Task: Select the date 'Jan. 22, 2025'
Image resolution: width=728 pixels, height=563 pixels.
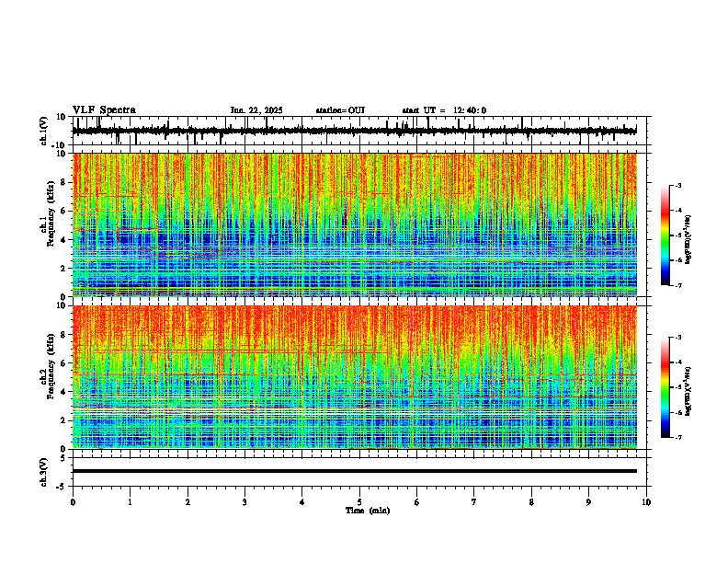Action: coord(256,110)
